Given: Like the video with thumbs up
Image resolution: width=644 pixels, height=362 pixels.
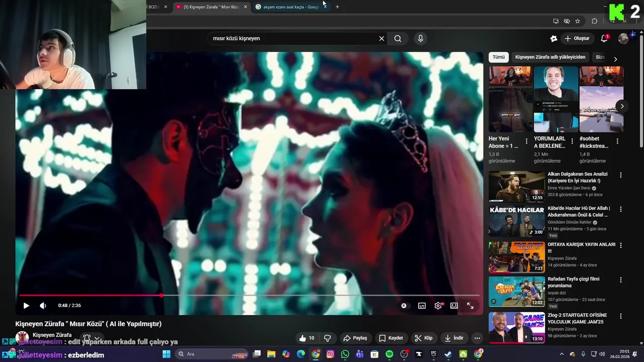Looking at the screenshot, I should (x=306, y=338).
